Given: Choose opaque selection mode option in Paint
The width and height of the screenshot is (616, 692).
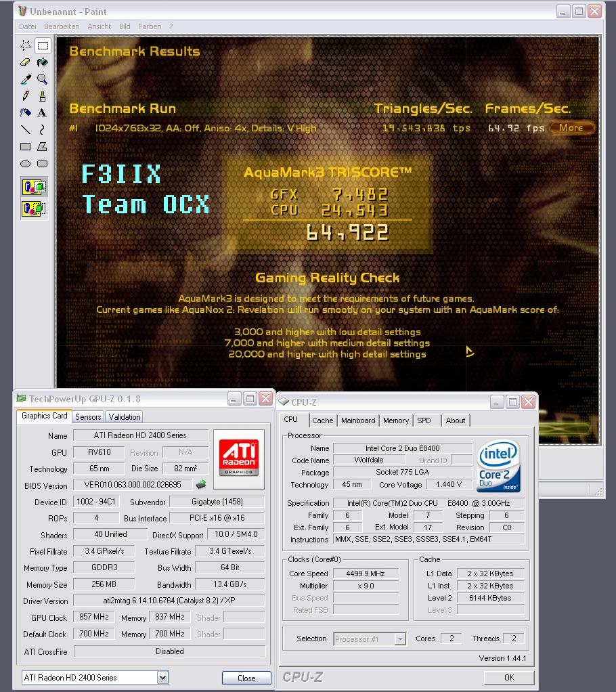Looking at the screenshot, I should point(35,187).
